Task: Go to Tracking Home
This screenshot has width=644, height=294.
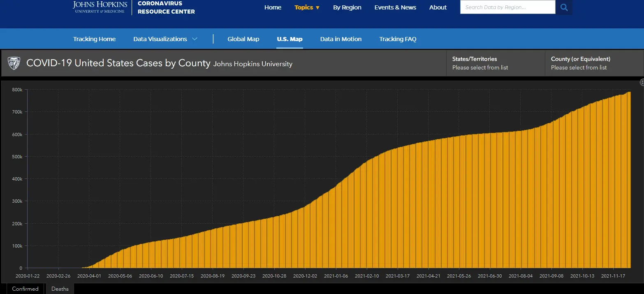Action: pos(94,39)
